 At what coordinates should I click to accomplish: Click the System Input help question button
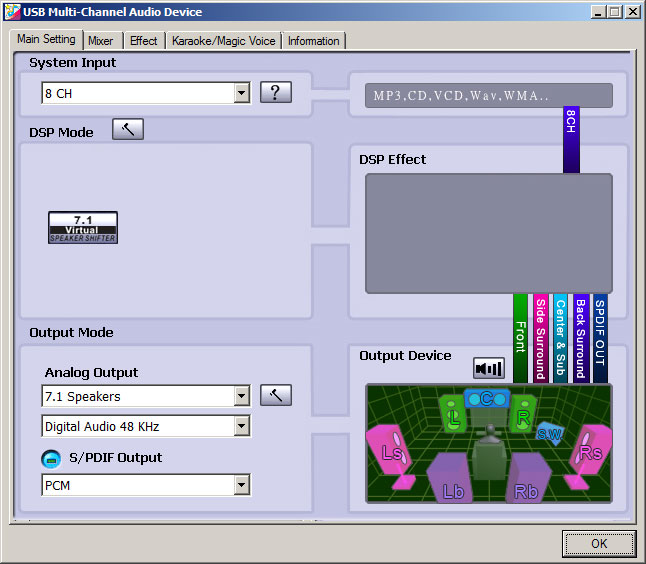pyautogui.click(x=275, y=93)
